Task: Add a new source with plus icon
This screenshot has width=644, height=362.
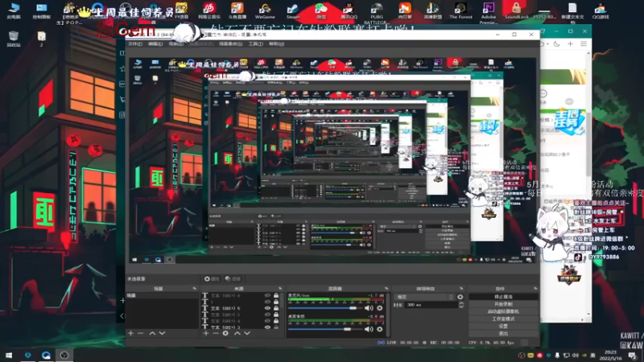Action: pyautogui.click(x=206, y=333)
